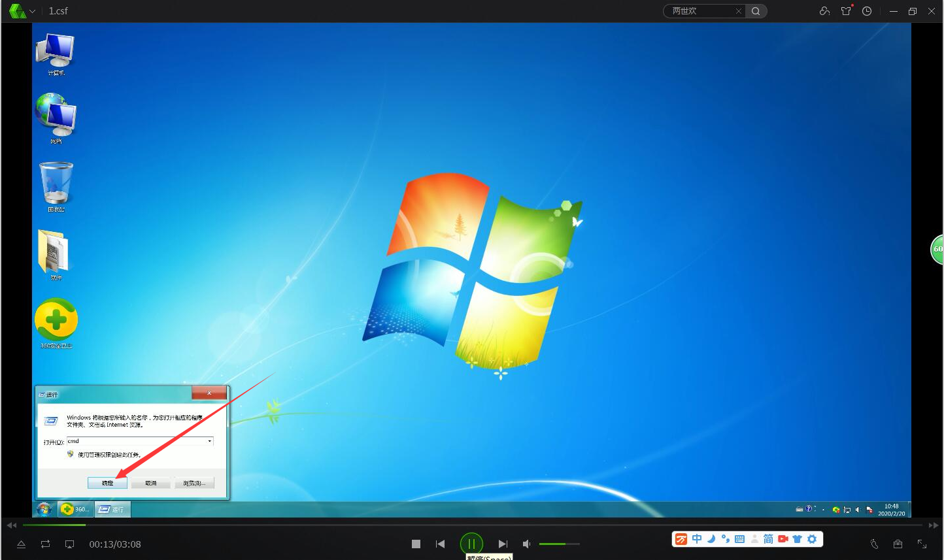Click the folder icon on video desktop
Screen dimensions: 944x560
(x=54, y=254)
